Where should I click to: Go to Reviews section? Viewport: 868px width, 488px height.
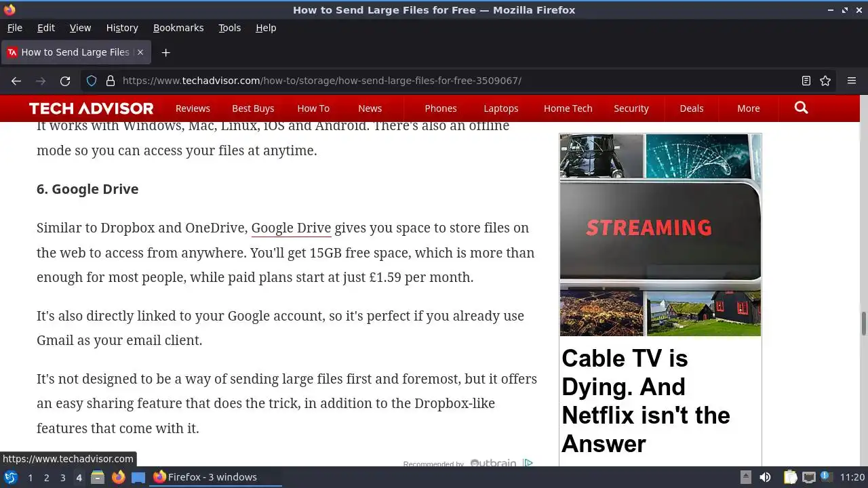[193, 108]
